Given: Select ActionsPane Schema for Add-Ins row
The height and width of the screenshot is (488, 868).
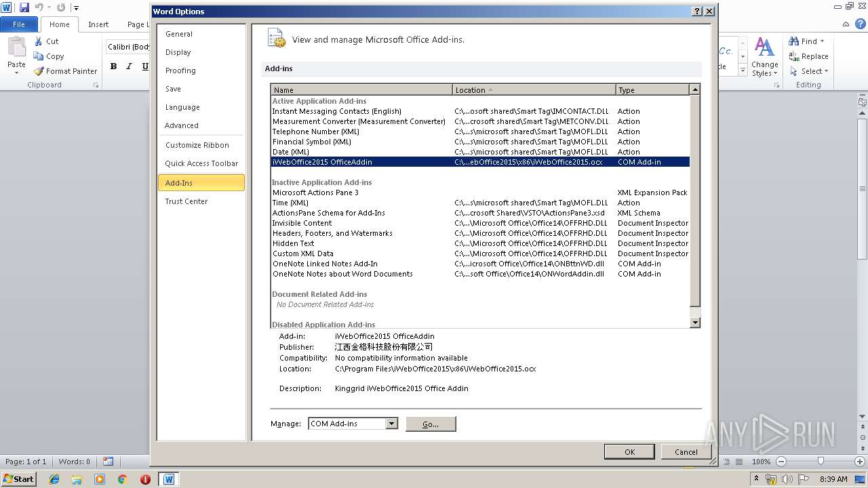Looking at the screenshot, I should (480, 213).
